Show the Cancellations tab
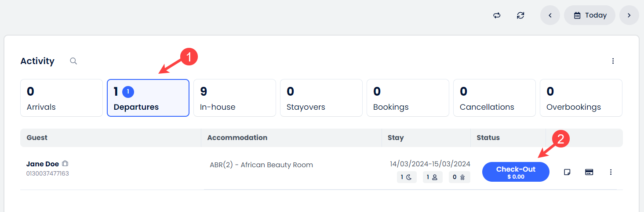Viewport: 644px width, 212px height. pyautogui.click(x=495, y=98)
